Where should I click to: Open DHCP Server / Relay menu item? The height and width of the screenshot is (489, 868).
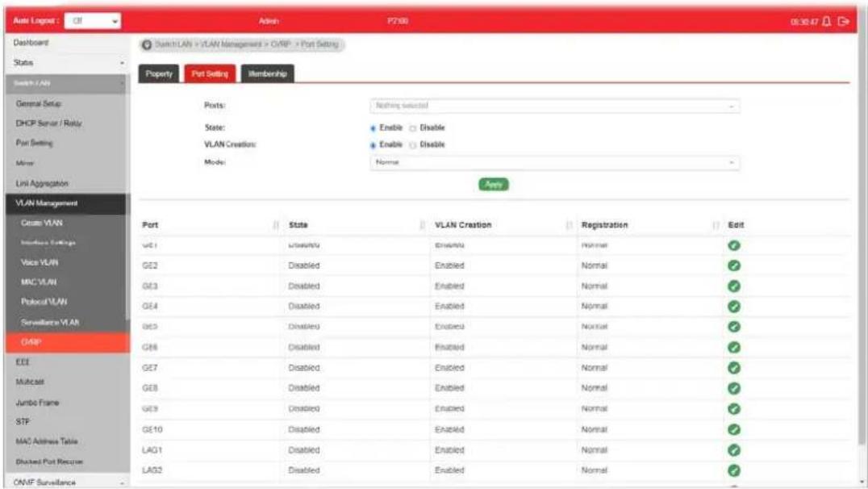48,123
